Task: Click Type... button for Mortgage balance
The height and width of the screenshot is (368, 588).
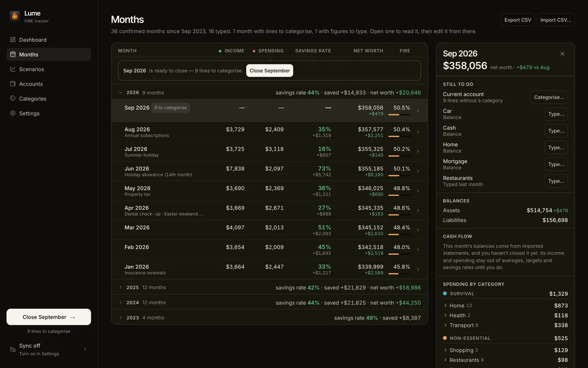Action: pyautogui.click(x=556, y=164)
